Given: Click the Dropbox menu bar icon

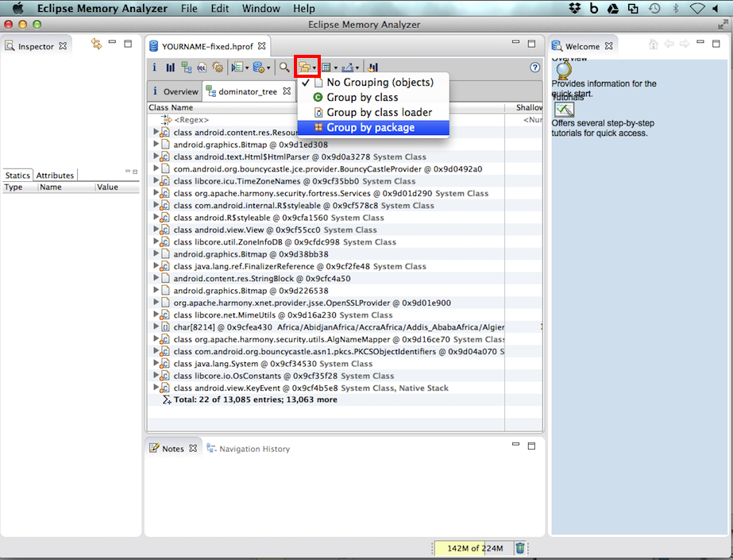Looking at the screenshot, I should coord(574,9).
